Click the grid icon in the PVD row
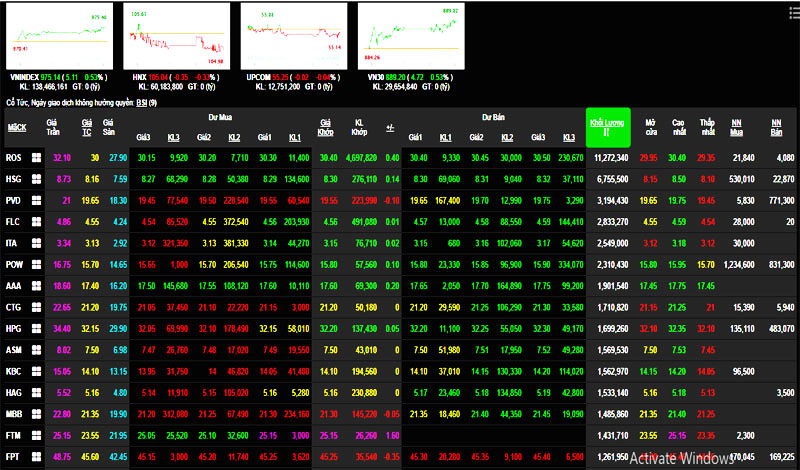 pyautogui.click(x=37, y=200)
